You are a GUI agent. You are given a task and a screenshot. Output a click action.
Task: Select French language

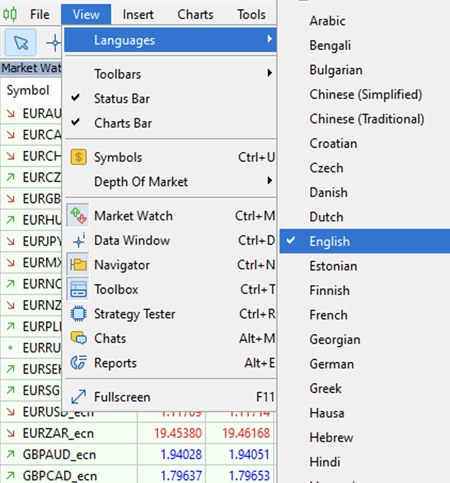(x=365, y=315)
